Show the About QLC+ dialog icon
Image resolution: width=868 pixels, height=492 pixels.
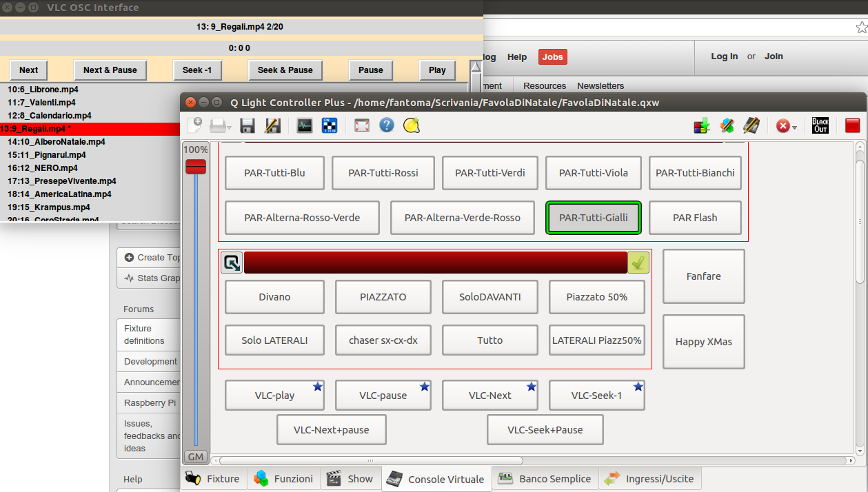(412, 125)
